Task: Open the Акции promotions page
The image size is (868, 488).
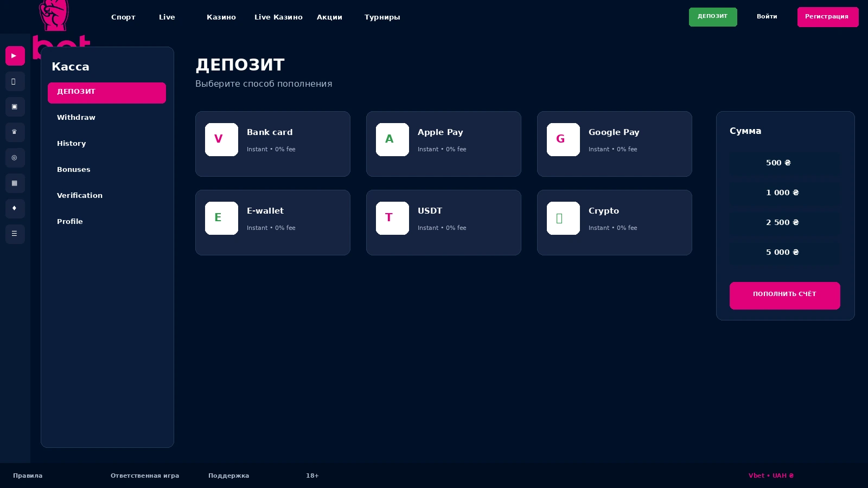Action: pyautogui.click(x=329, y=17)
